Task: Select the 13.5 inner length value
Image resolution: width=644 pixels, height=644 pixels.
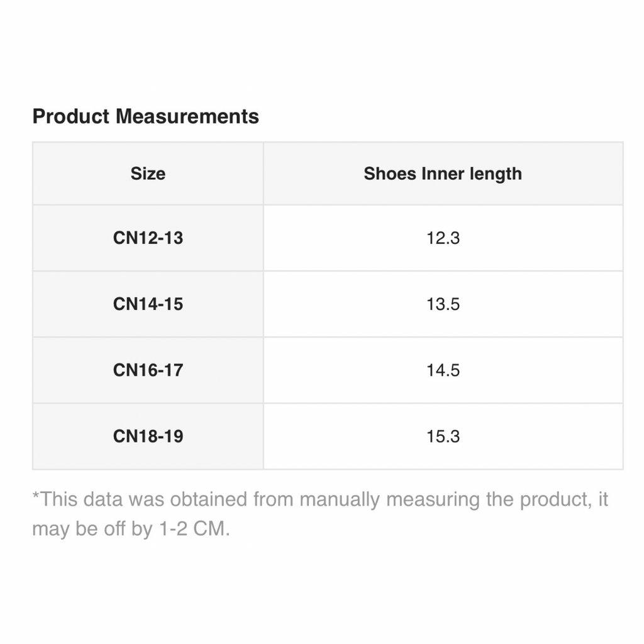Action: (443, 304)
